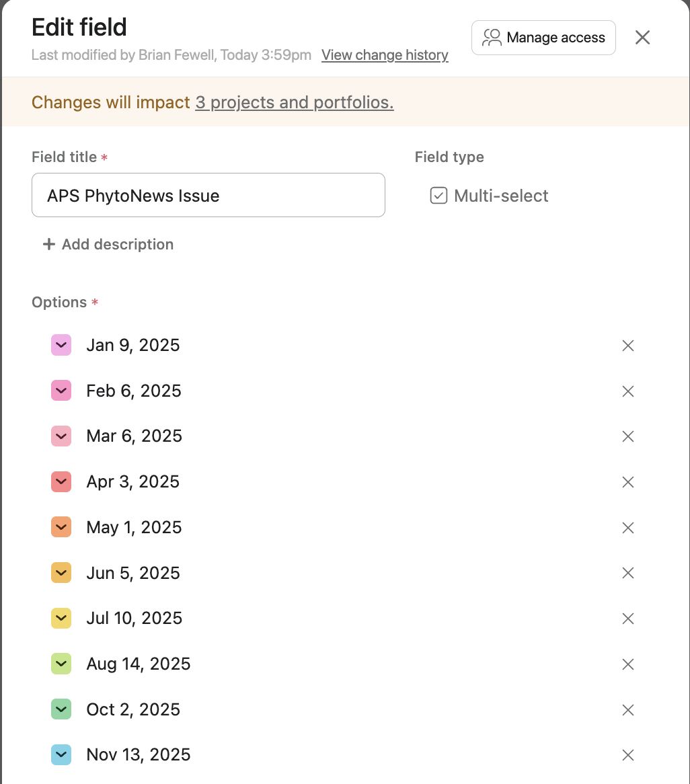Open color dropdown for Mar 6, 2025
690x784 pixels.
[x=61, y=436]
